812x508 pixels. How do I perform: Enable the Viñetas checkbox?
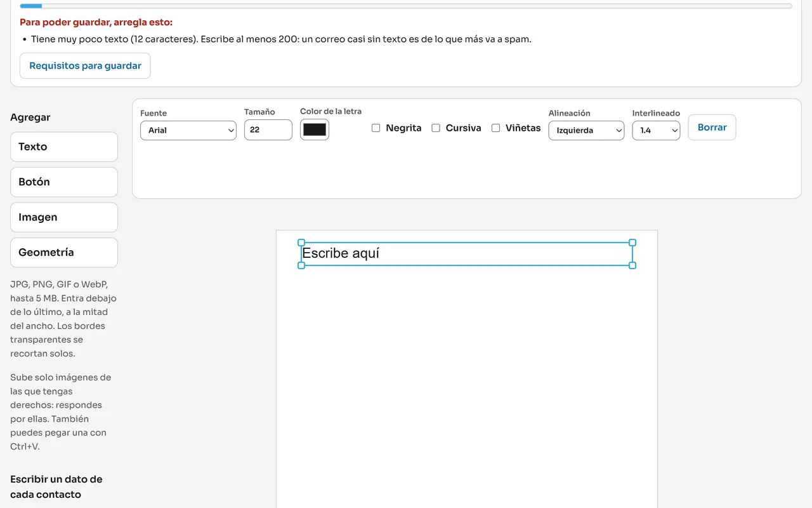(x=495, y=128)
